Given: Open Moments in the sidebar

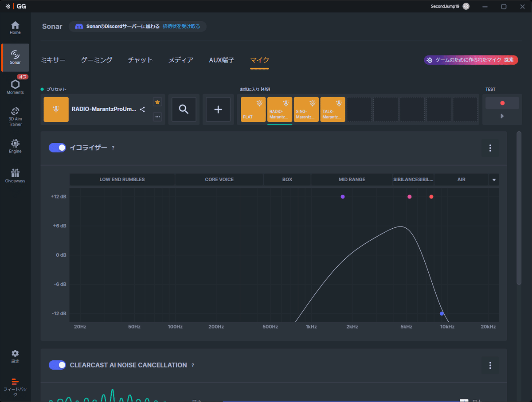Looking at the screenshot, I should click(x=15, y=87).
